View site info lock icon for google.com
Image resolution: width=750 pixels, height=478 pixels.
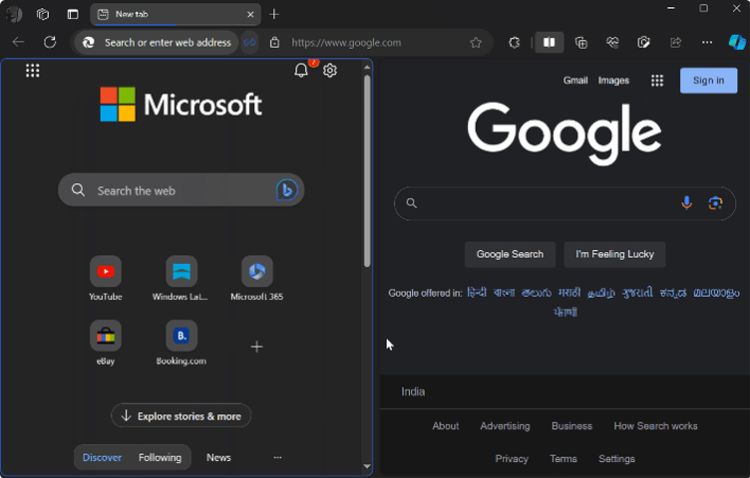[274, 43]
